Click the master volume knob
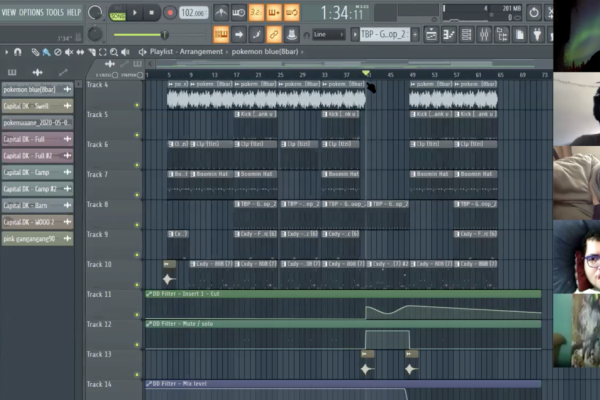Image resolution: width=600 pixels, height=400 pixels. 95,13
